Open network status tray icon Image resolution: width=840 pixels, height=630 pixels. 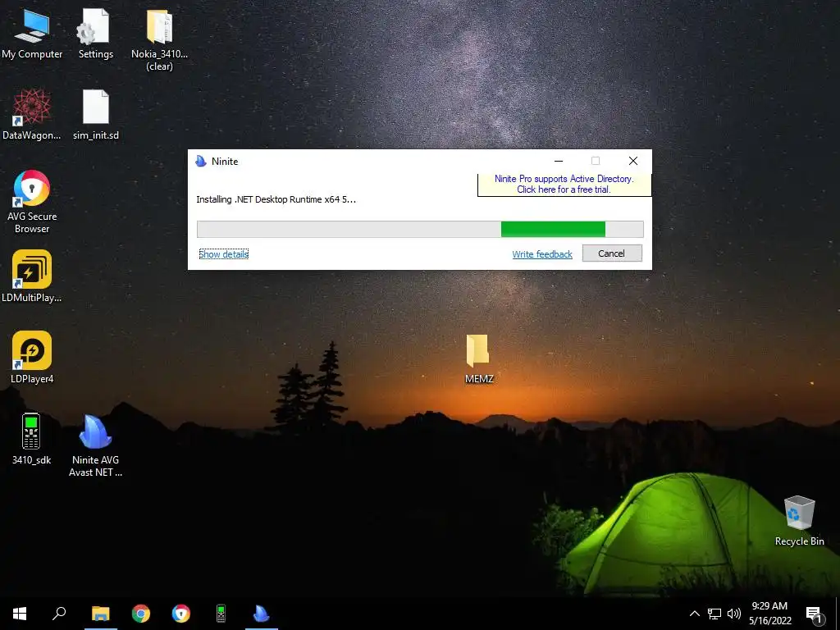714,614
